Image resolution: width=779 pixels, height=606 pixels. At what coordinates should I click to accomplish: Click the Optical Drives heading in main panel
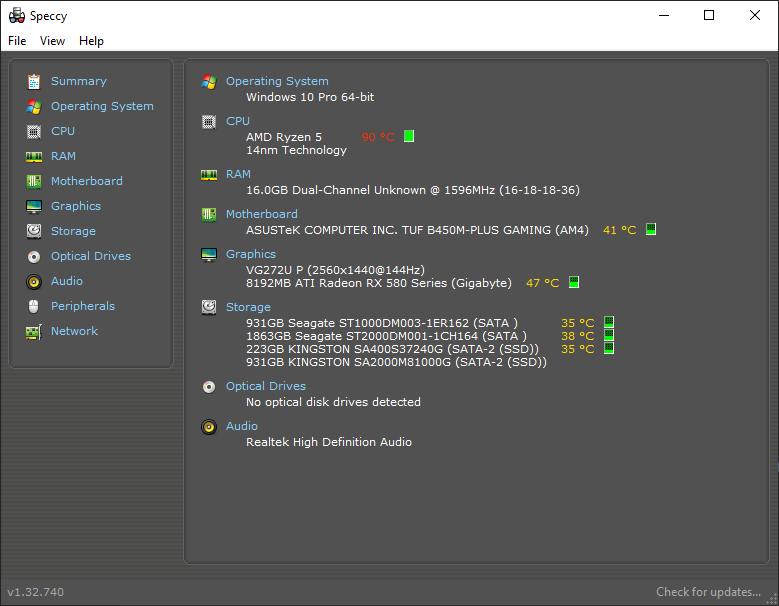pyautogui.click(x=266, y=386)
